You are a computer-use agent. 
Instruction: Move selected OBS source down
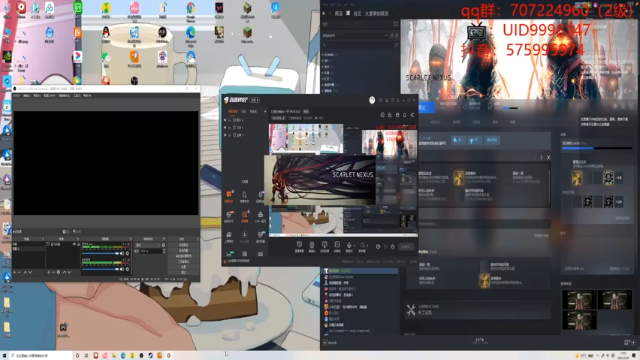tap(69, 272)
